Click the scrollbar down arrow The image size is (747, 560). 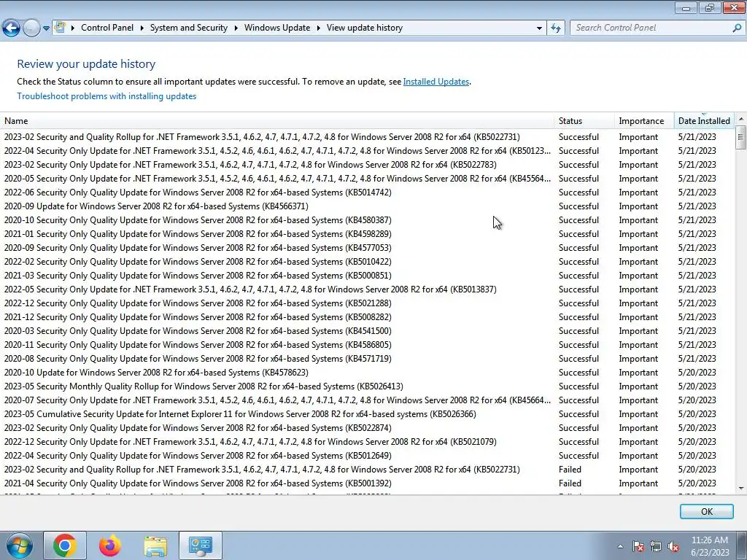[741, 488]
